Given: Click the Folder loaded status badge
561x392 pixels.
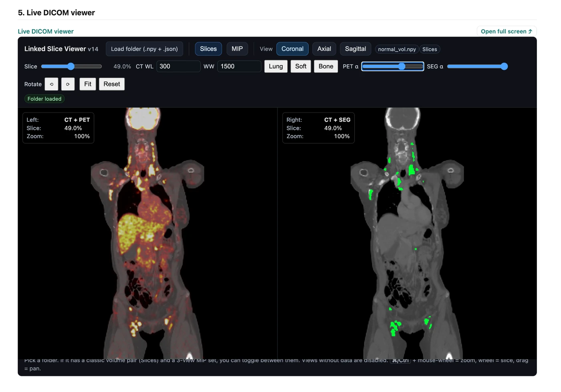Looking at the screenshot, I should [44, 99].
